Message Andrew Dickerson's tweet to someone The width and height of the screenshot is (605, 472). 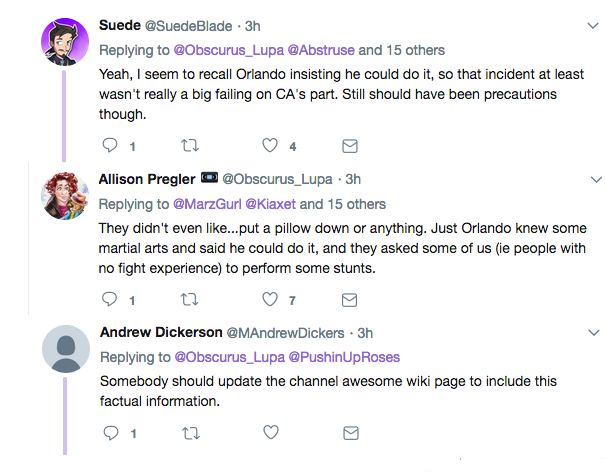(349, 433)
